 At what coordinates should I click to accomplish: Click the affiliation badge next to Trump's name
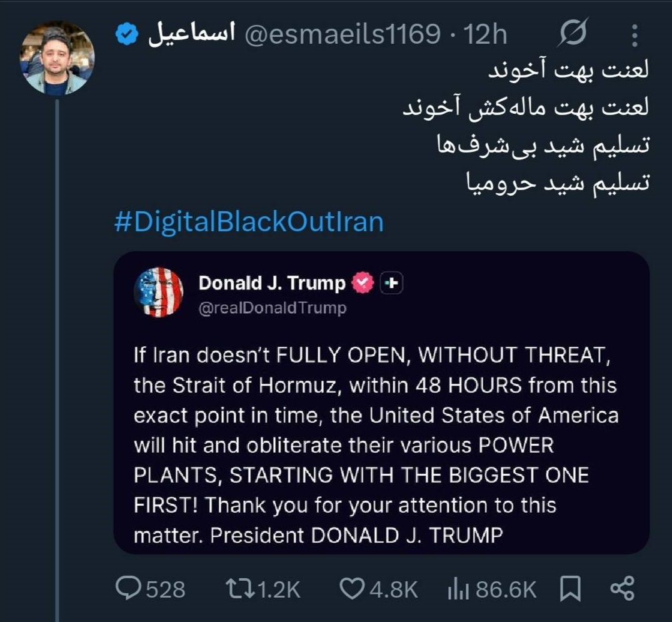pyautogui.click(x=392, y=283)
